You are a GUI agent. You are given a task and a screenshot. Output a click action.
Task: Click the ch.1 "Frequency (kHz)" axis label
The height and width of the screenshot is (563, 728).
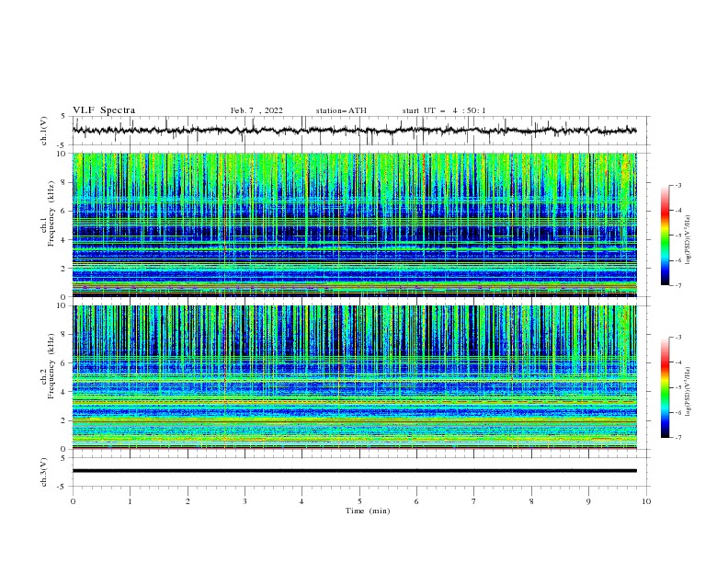[51, 215]
